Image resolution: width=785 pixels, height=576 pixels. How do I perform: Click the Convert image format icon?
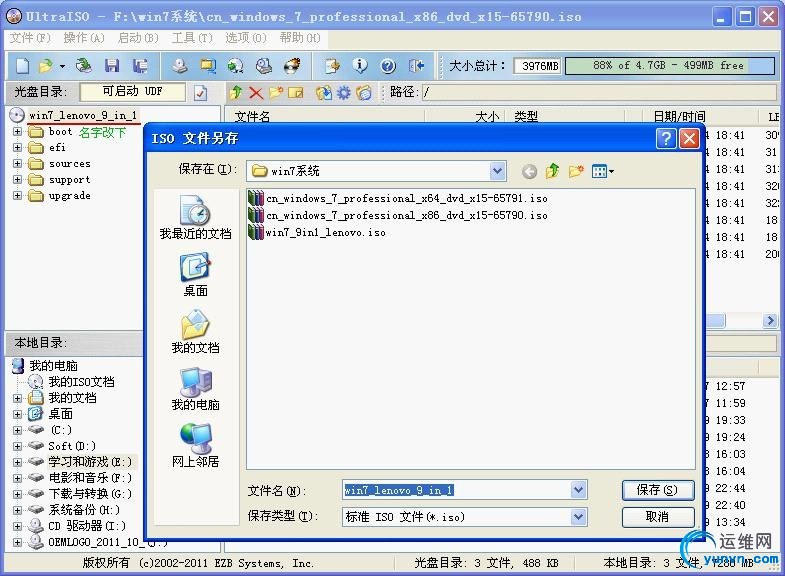235,66
